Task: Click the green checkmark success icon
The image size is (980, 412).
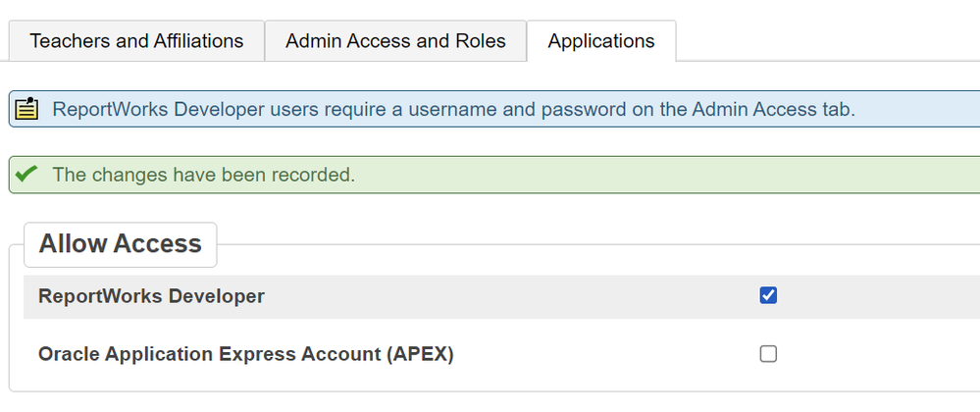Action: (27, 175)
